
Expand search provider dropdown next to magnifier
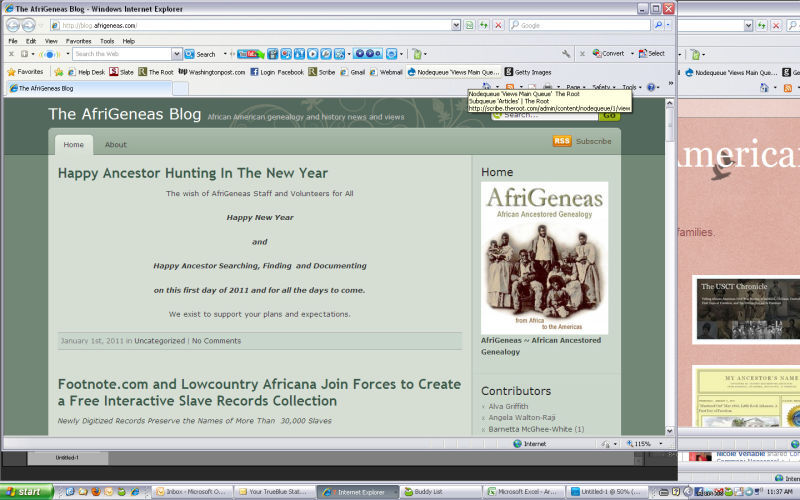668,25
